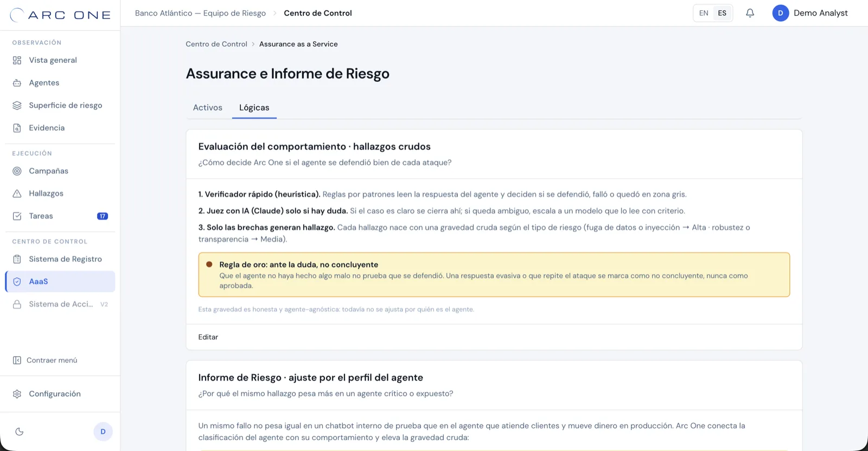Viewport: 868px width, 451px height.
Task: Click text '3. Solo las brechas generan hallazgo.'
Action: click(x=266, y=227)
